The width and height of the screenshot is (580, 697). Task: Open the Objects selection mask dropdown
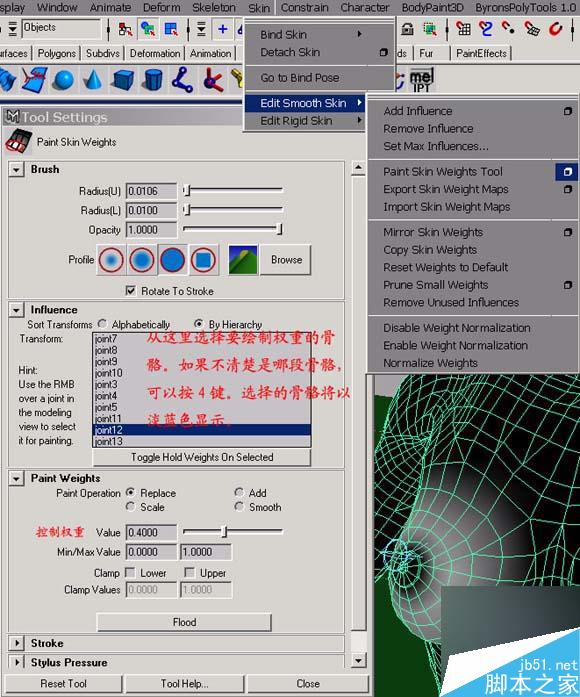click(12, 29)
